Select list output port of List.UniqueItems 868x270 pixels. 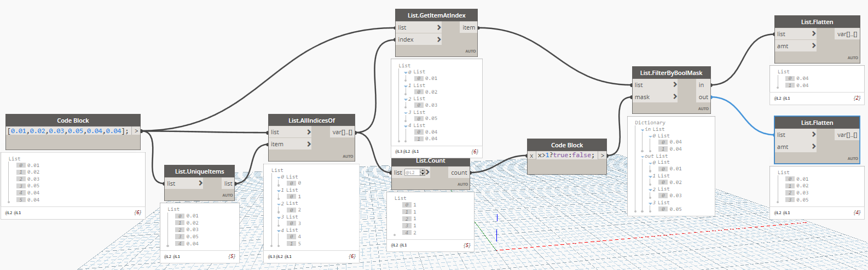click(228, 183)
